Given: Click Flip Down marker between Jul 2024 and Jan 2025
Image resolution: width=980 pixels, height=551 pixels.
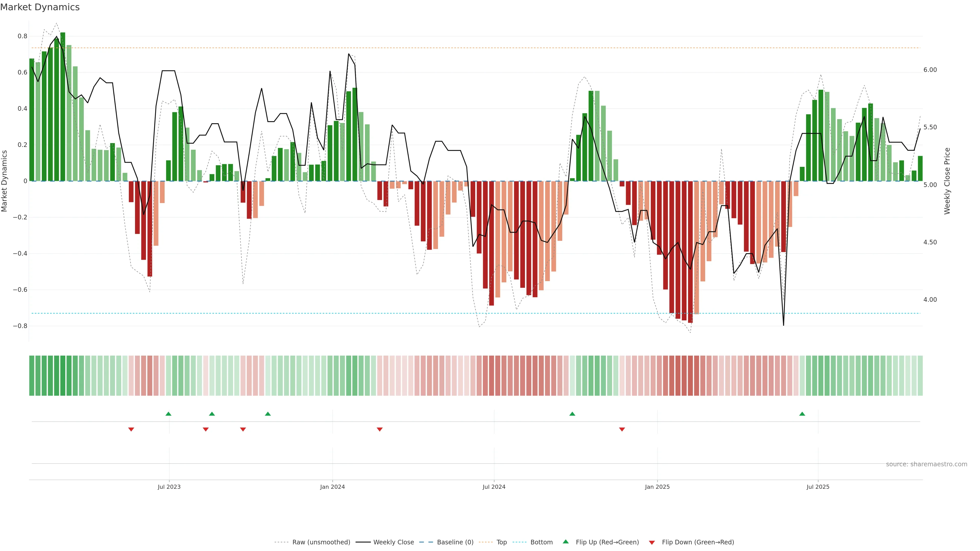Looking at the screenshot, I should (622, 429).
